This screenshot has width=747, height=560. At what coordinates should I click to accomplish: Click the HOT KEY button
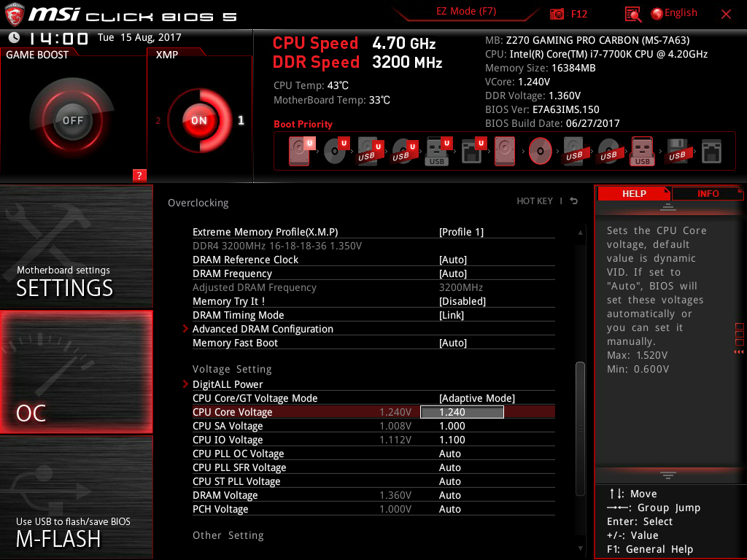pyautogui.click(x=535, y=201)
